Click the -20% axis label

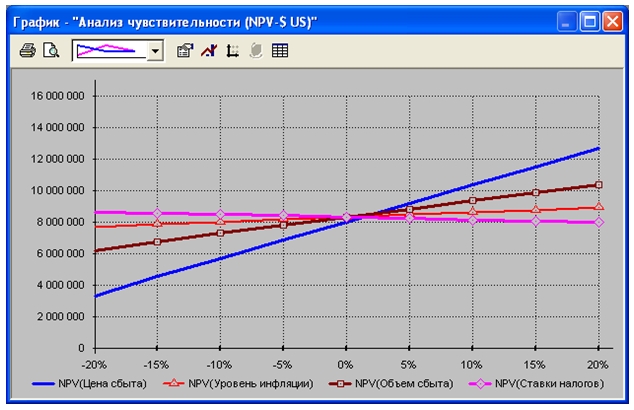pyautogui.click(x=94, y=365)
